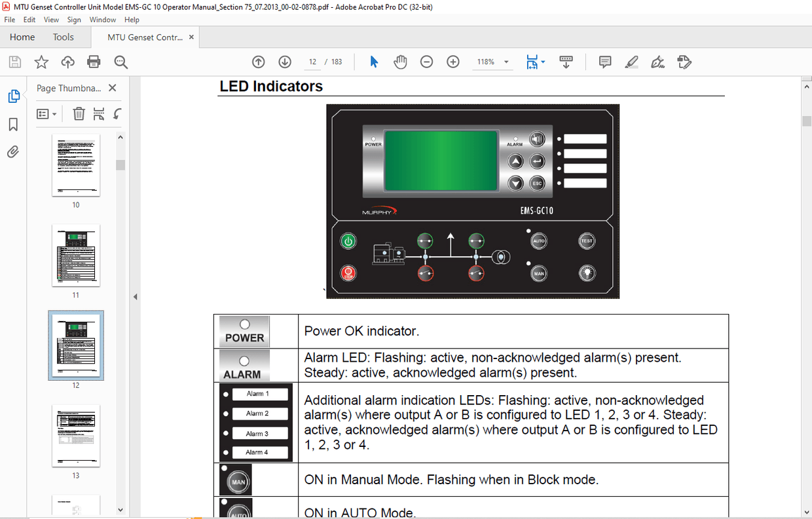This screenshot has width=812, height=519.
Task: Click the page number input field
Action: (312, 62)
